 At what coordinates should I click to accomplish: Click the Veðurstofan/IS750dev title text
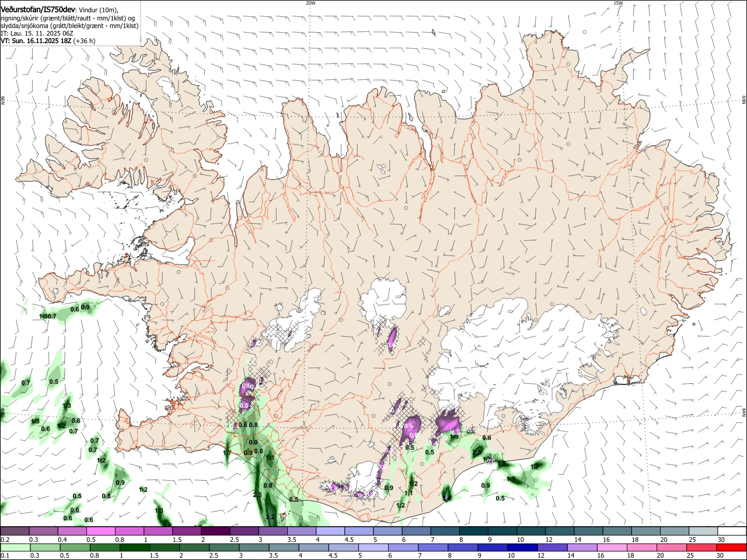[x=39, y=10]
